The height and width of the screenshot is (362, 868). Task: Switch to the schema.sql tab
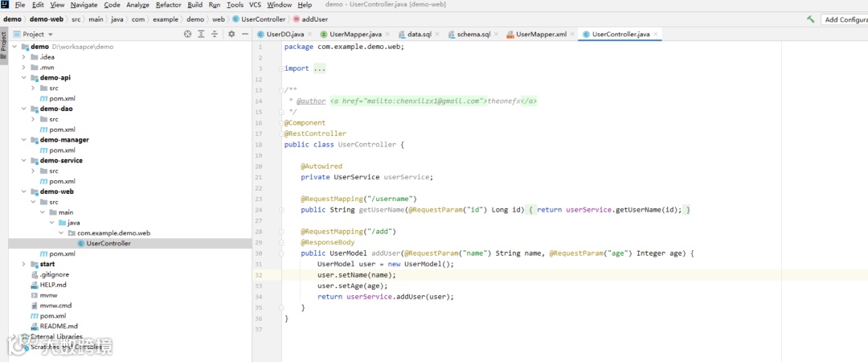pos(473,35)
